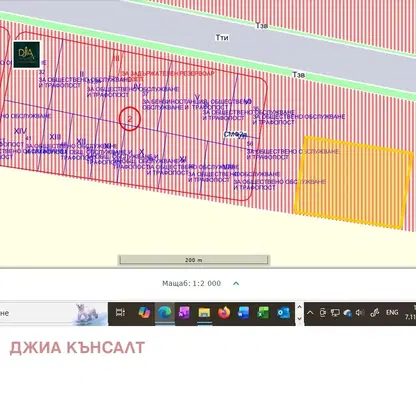Screen dimensions: 416x400
Task: Click the parcel XIII label on the map
Action: [55, 137]
